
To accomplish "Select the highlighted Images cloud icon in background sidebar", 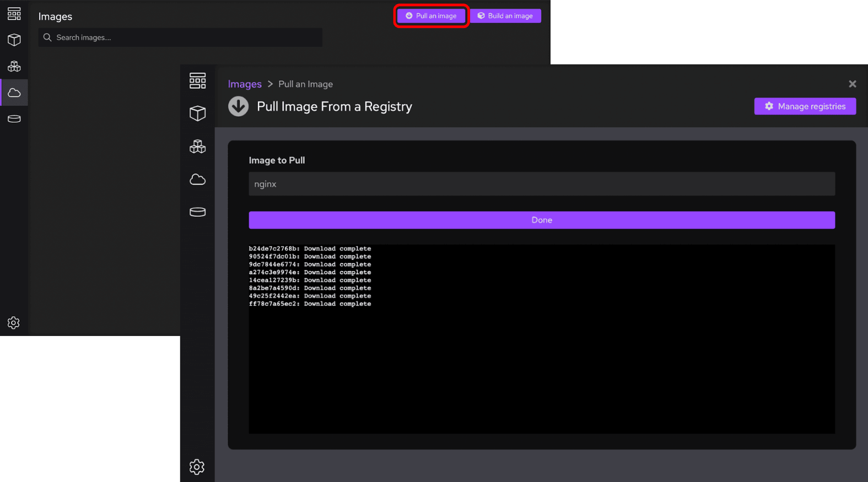I will (x=14, y=93).
